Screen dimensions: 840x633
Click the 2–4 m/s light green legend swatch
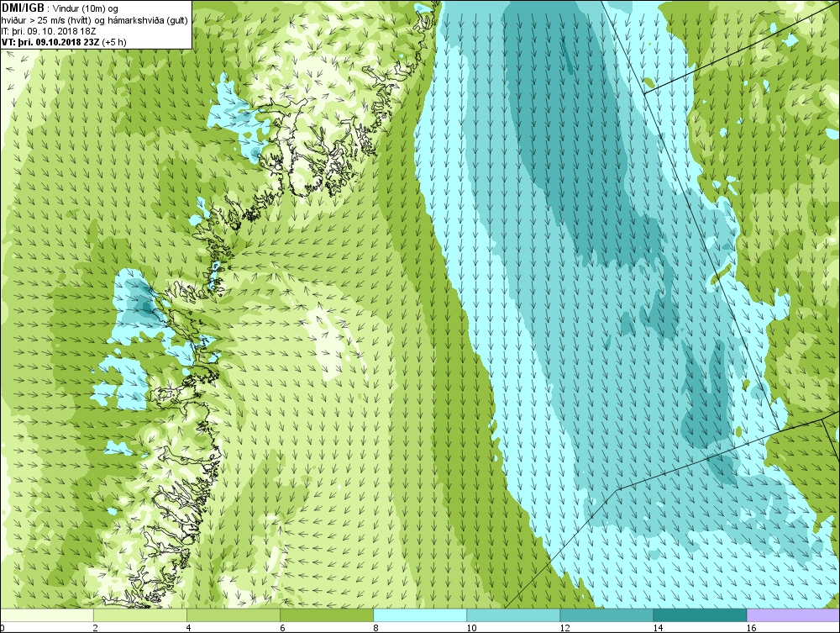tap(140, 615)
